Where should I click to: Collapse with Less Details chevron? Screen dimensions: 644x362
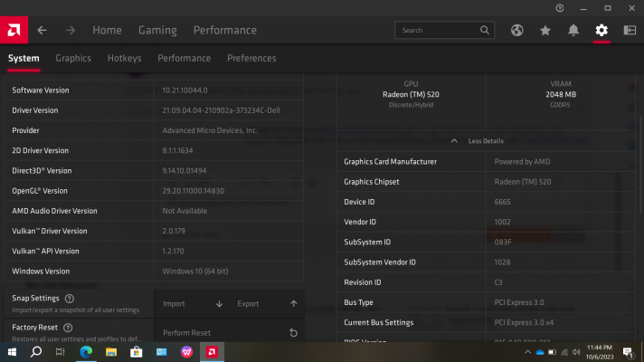click(454, 141)
